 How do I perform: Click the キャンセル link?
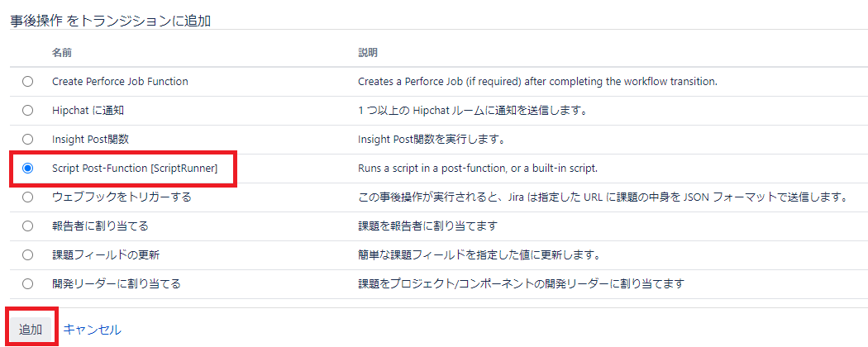tap(92, 330)
